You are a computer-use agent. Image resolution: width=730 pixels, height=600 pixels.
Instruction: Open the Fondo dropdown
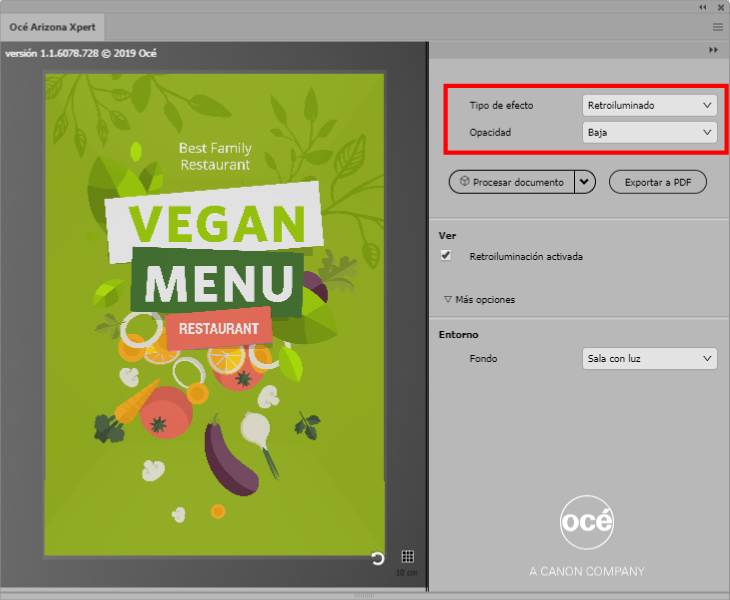(x=649, y=358)
